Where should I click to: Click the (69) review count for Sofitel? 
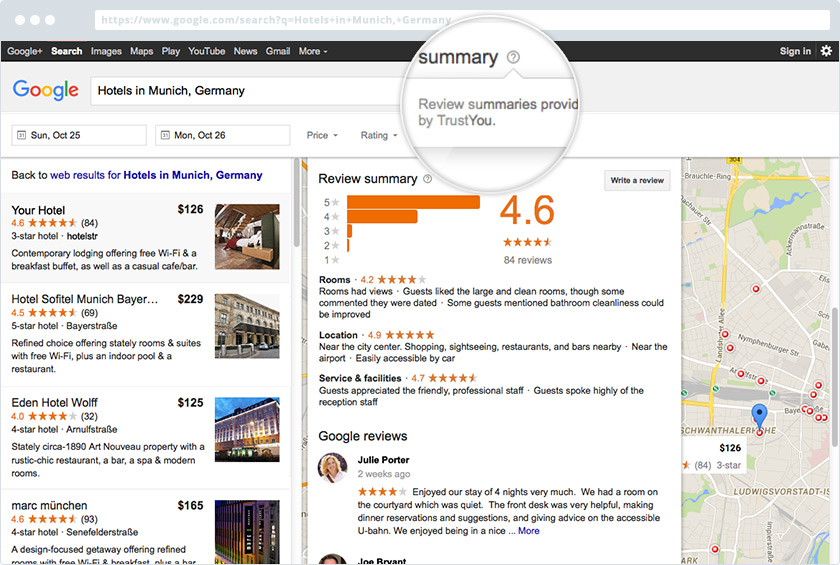[89, 313]
